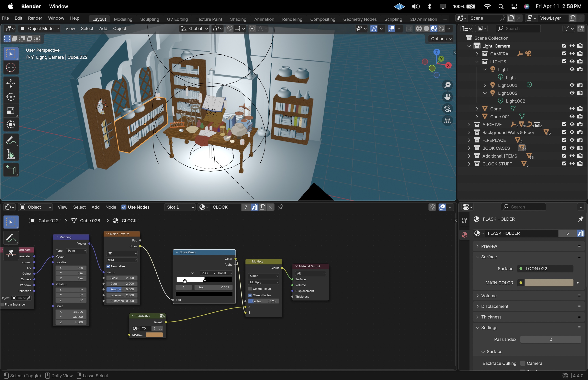Duplicate the CLOCK material as new
Image resolution: width=588 pixels, height=380 pixels.
coord(263,207)
